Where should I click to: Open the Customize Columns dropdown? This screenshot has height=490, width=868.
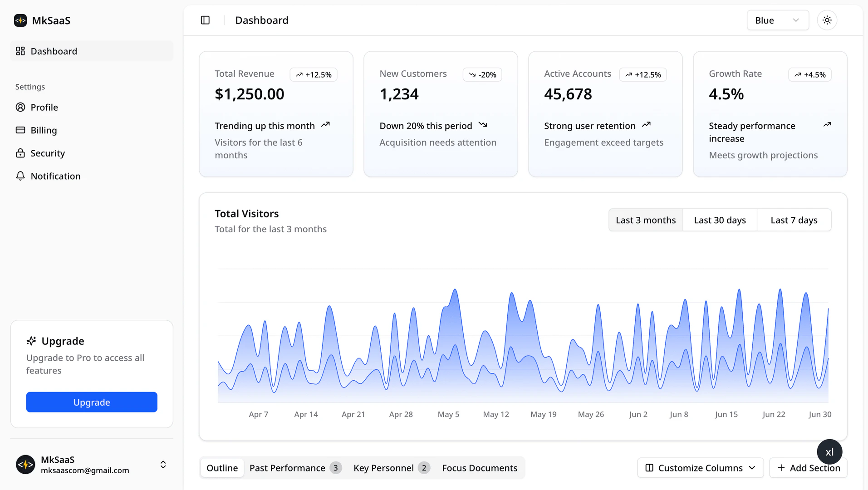700,468
